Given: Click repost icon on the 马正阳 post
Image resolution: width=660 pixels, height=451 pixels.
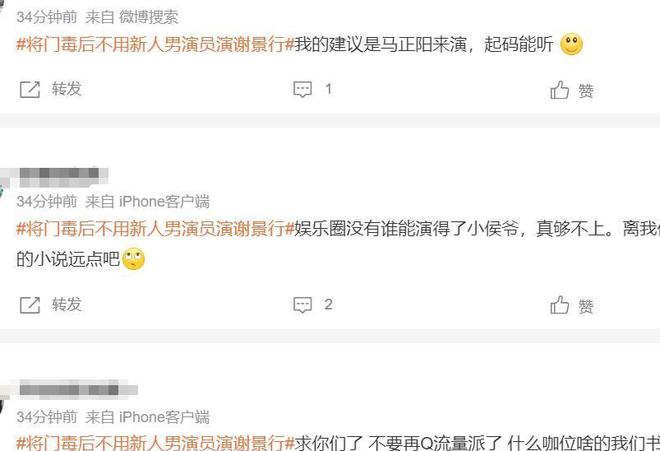Looking at the screenshot, I should click(30, 90).
